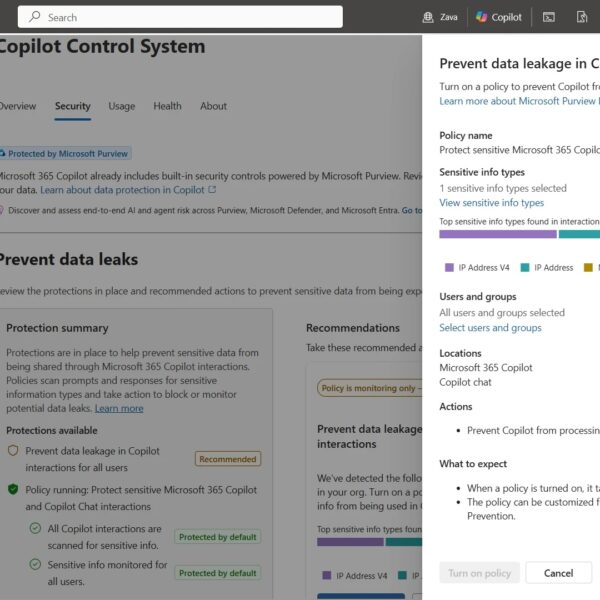Viewport: 600px width, 600px height.
Task: Open View sensitive info types link
Action: pos(491,203)
